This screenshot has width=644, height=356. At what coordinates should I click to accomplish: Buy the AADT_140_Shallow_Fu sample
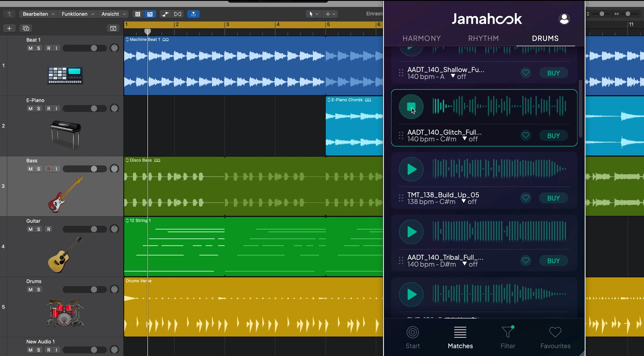[553, 73]
